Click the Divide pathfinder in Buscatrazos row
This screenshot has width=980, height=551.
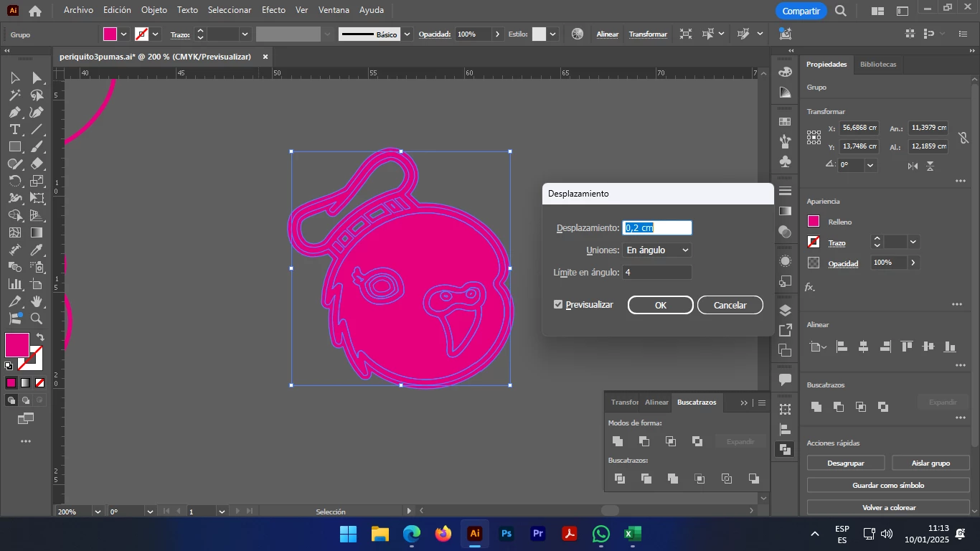620,479
